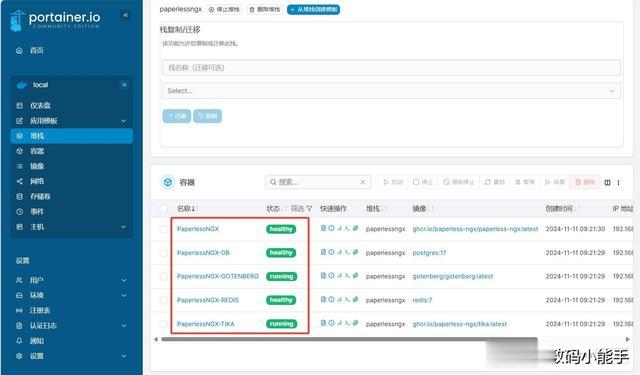Open stats icon for PaperlessNGX-GOTENBERG row
Image resolution: width=640 pixels, height=375 pixels.
[x=339, y=276]
